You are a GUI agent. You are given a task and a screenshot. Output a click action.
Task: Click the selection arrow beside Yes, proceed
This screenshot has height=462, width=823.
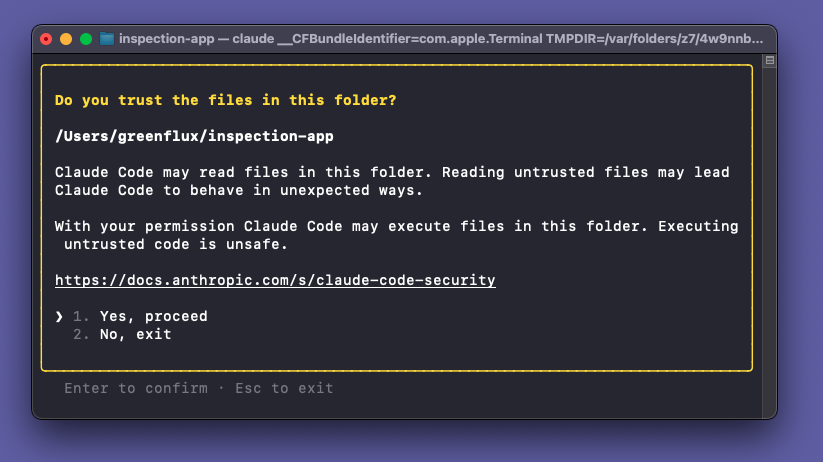[59, 316]
